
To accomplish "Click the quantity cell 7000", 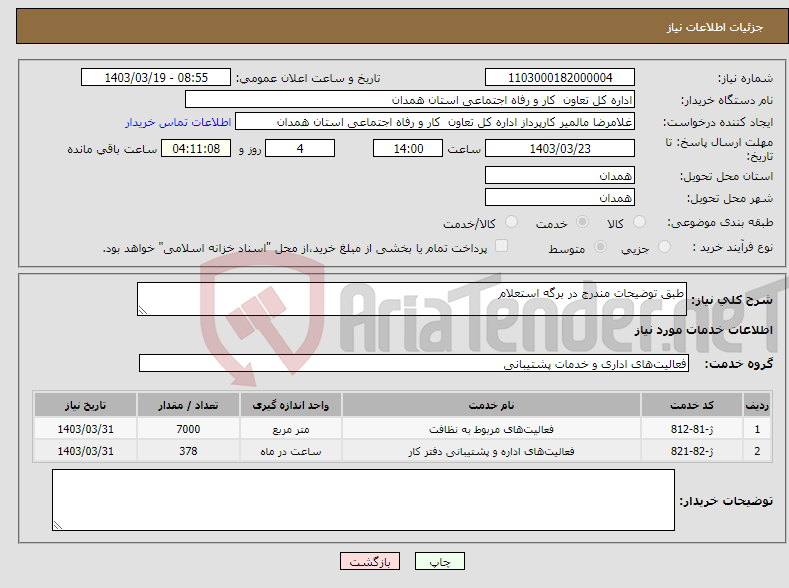I will click(188, 429).
